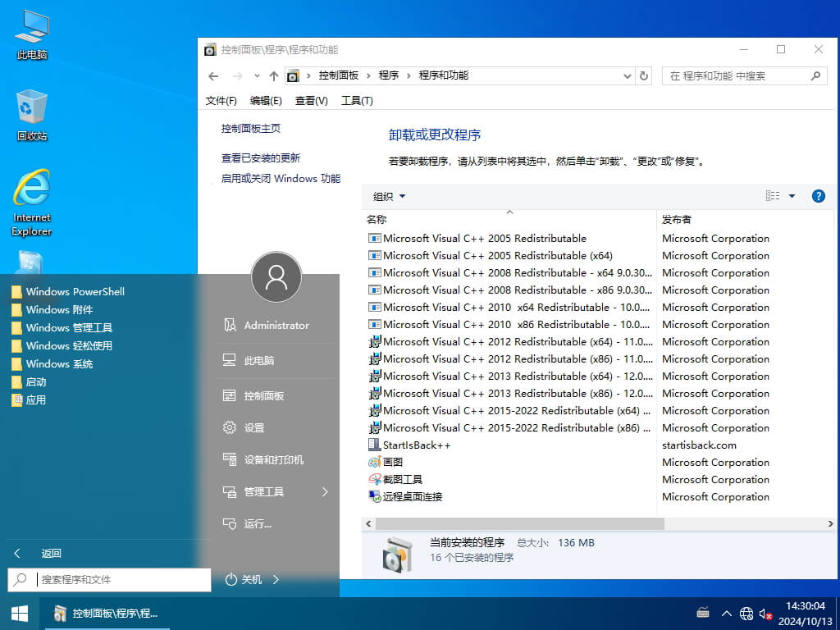
Task: Expand the 管理工具 submenu arrow
Action: coord(325,492)
